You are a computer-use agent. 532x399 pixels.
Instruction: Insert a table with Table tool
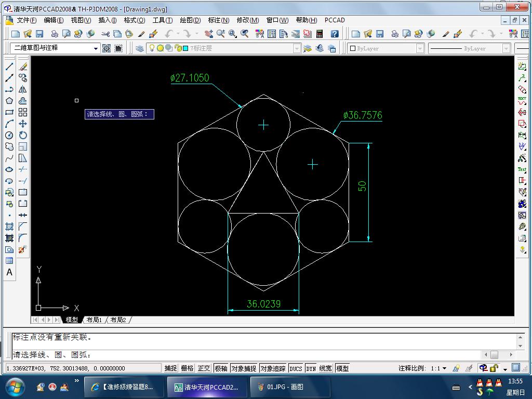pyautogui.click(x=9, y=261)
